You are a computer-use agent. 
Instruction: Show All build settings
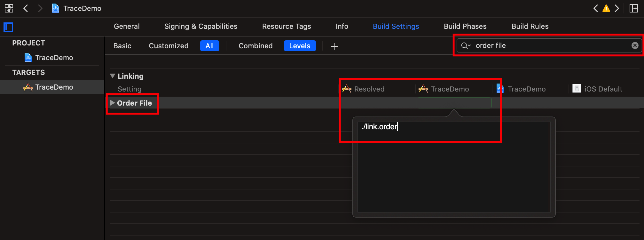coord(210,46)
